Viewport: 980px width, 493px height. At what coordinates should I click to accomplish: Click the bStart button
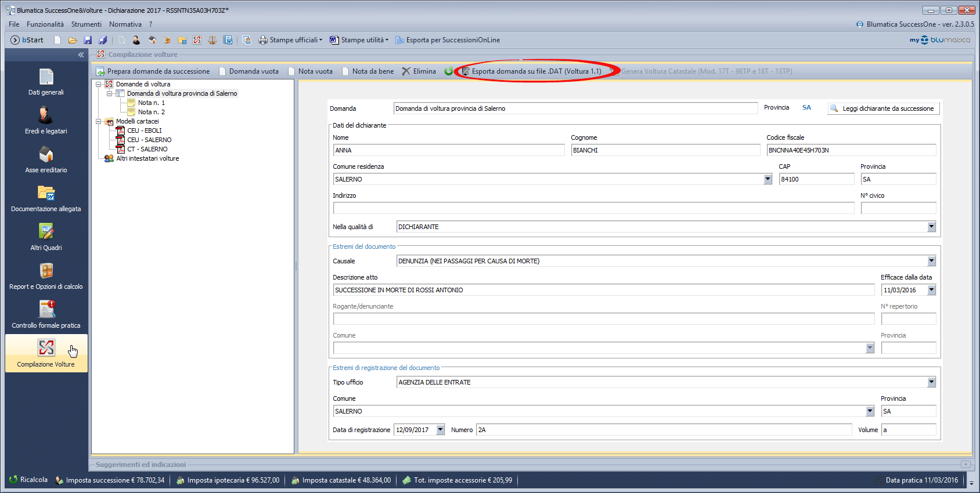coord(27,40)
